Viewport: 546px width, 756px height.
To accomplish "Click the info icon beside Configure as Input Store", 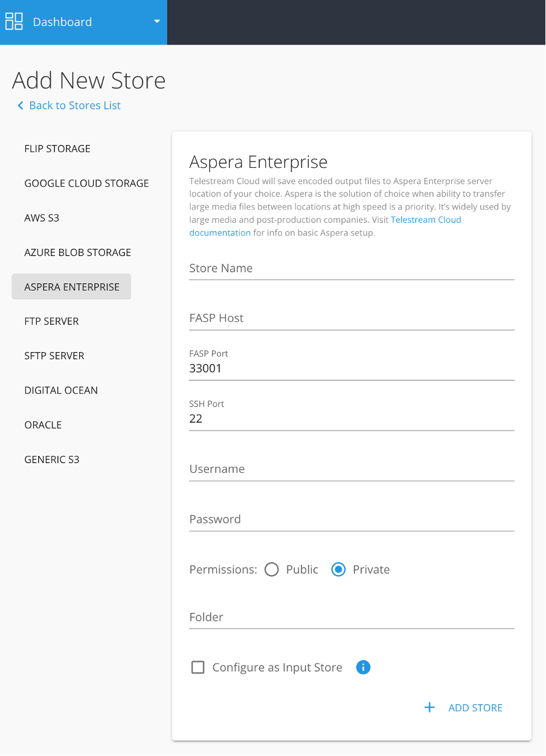I will coord(363,667).
